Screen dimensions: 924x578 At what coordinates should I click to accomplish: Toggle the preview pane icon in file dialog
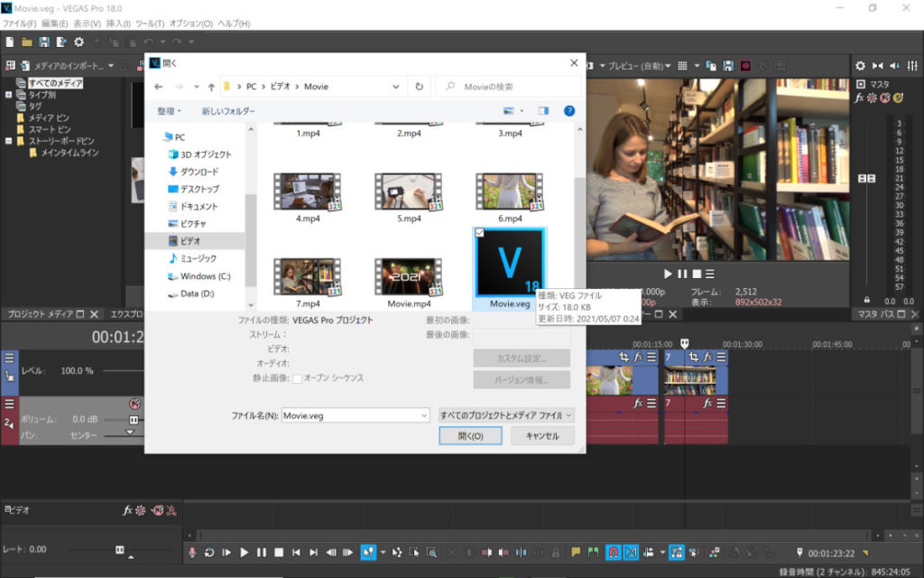point(542,111)
